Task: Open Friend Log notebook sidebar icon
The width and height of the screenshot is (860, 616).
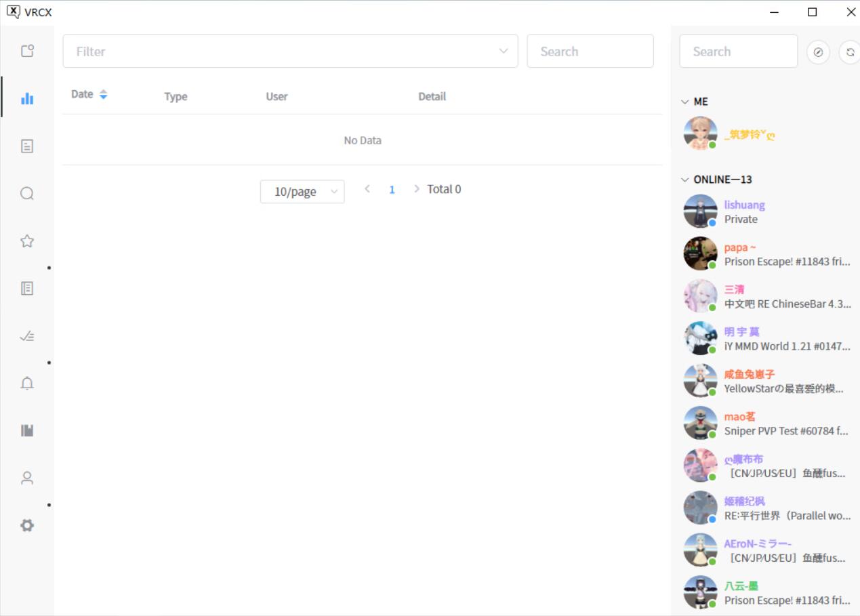Action: [x=27, y=288]
